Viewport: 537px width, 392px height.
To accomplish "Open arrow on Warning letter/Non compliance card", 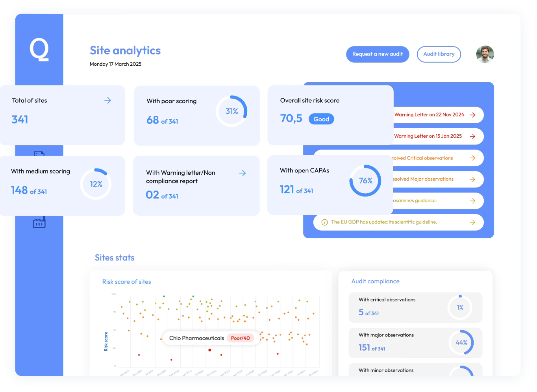I will click(x=243, y=173).
